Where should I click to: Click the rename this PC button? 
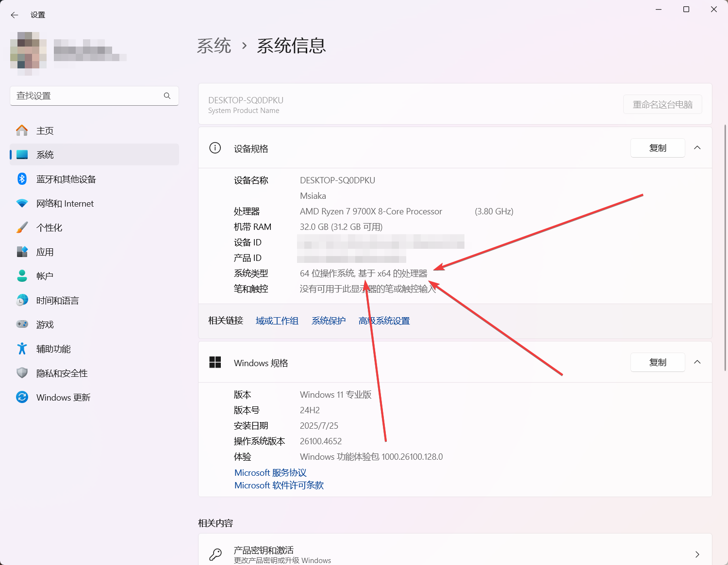[x=662, y=105]
